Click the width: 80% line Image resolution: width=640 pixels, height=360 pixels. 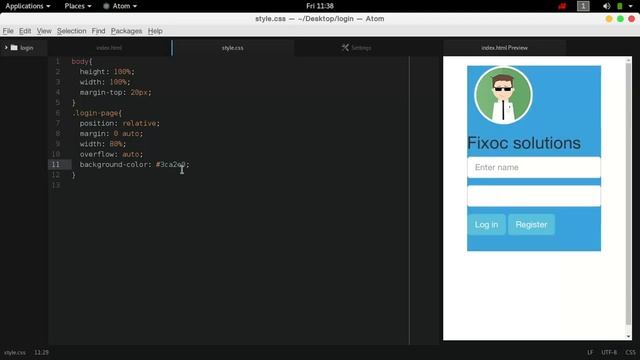pyautogui.click(x=103, y=144)
